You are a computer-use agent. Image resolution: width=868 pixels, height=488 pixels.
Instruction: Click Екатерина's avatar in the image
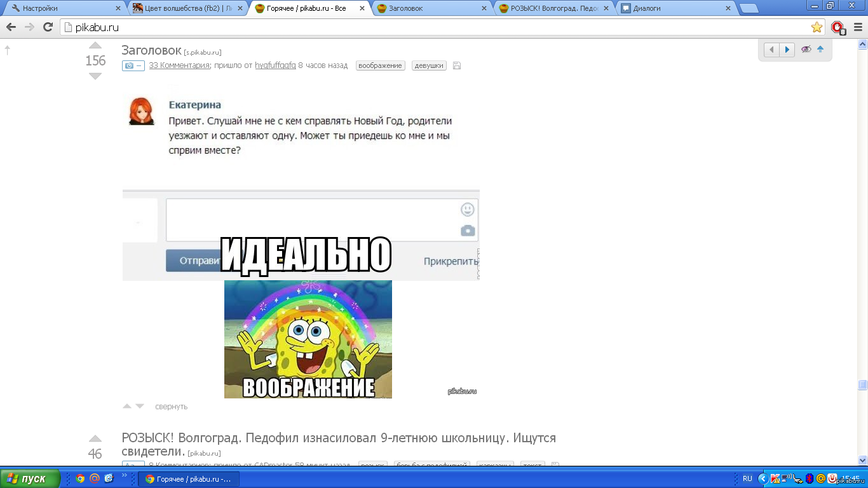tap(142, 111)
